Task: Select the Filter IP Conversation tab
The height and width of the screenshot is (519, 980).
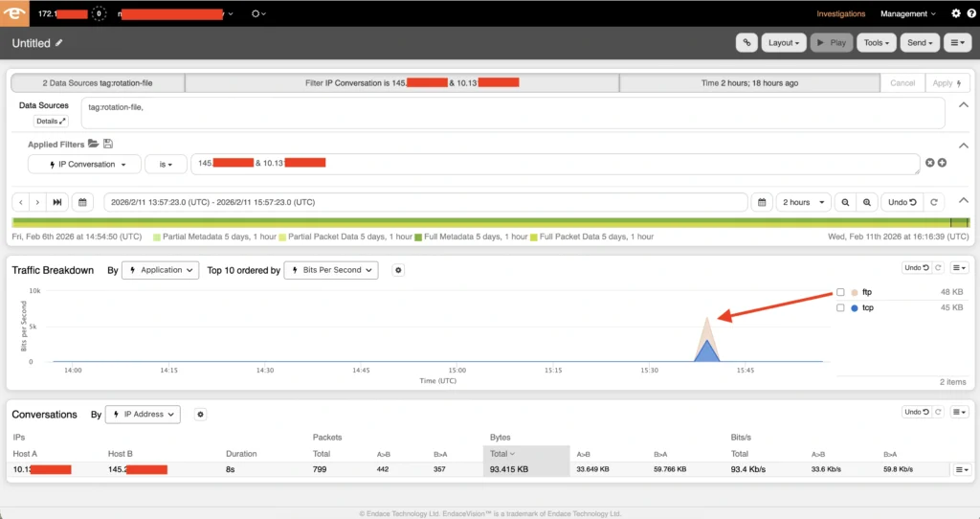Action: coord(402,82)
